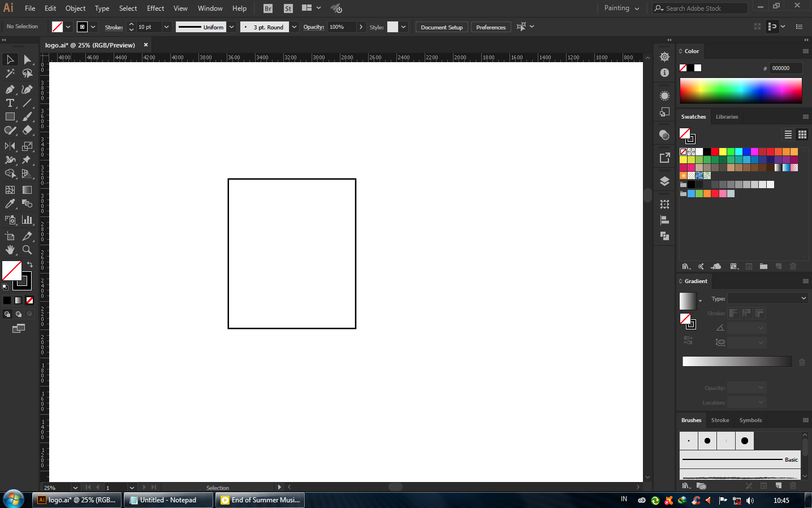Image resolution: width=812 pixels, height=508 pixels.
Task: Click the gradient slider bar in Gradient panel
Action: coord(737,362)
